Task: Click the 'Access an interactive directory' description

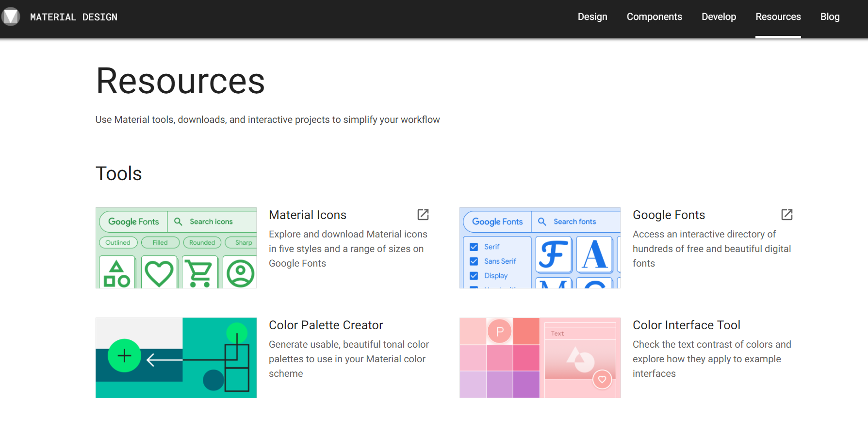Action: click(712, 249)
